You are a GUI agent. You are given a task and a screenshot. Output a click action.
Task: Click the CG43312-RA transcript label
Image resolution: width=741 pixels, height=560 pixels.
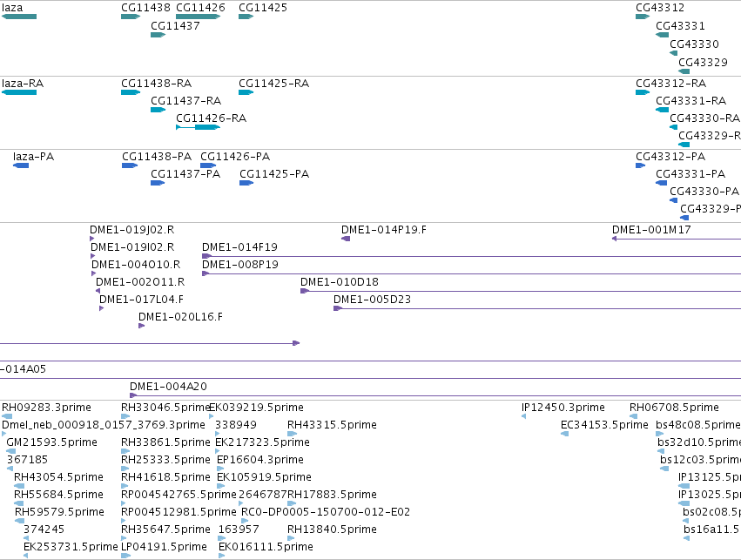[671, 84]
